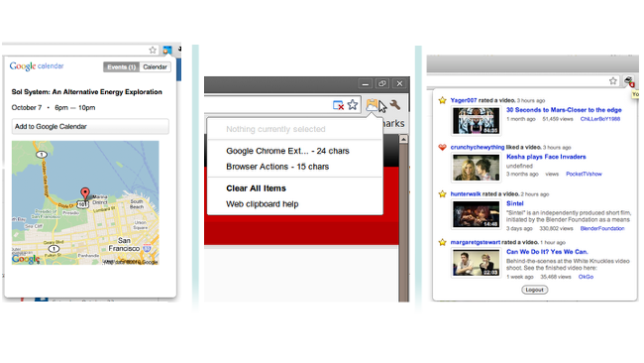Open 30 Seconds to Mars-Closer to the edge
Viewport: 644px width, 363px height.
pyautogui.click(x=564, y=110)
